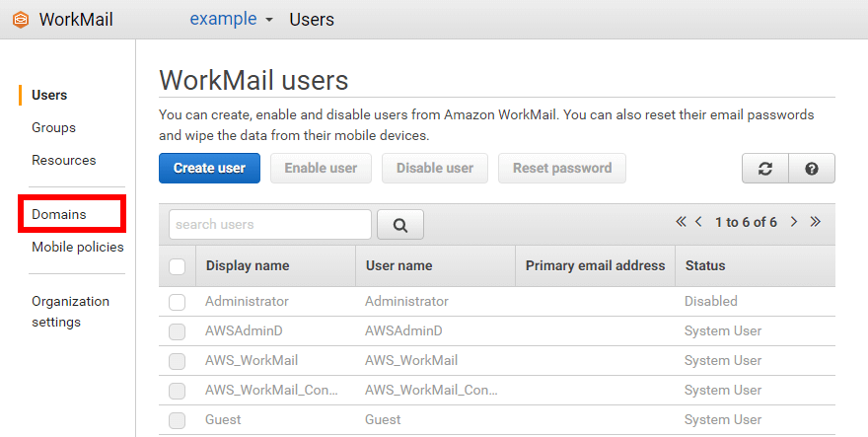Expand the example organization dropdown
Image resolution: width=868 pixels, height=437 pixels.
pos(232,20)
